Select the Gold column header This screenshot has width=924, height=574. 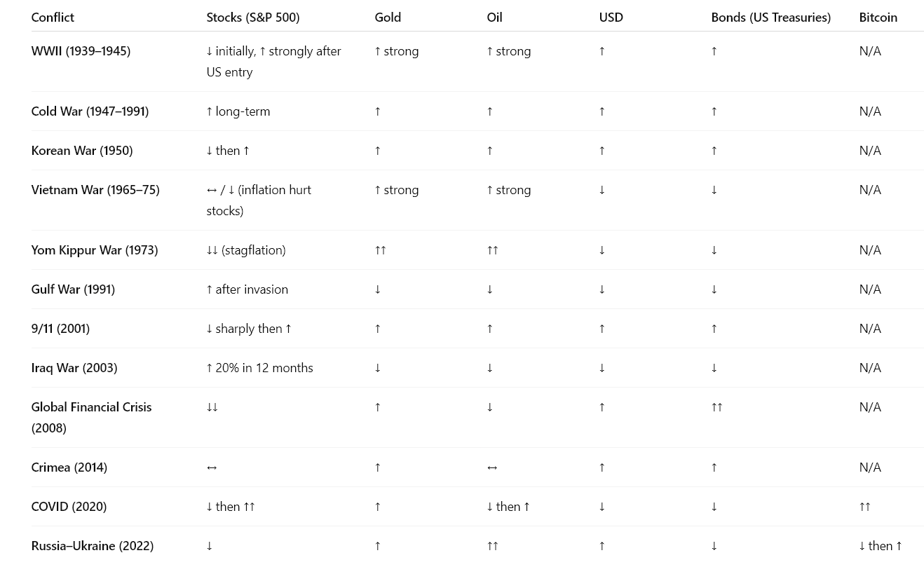pyautogui.click(x=388, y=18)
